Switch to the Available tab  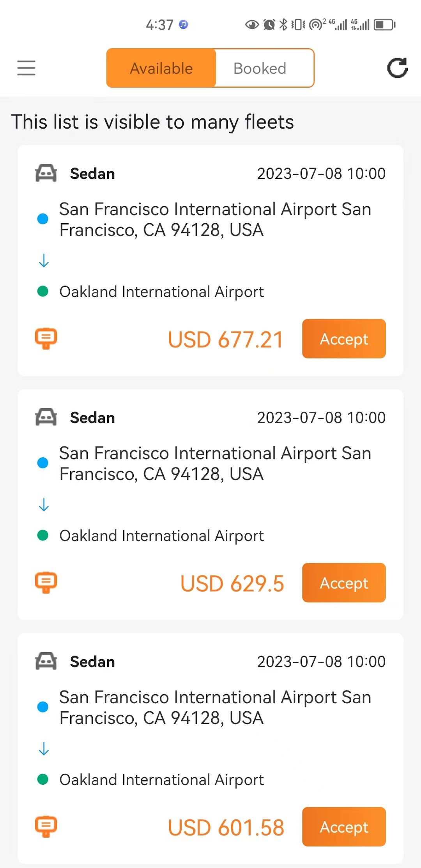click(161, 68)
